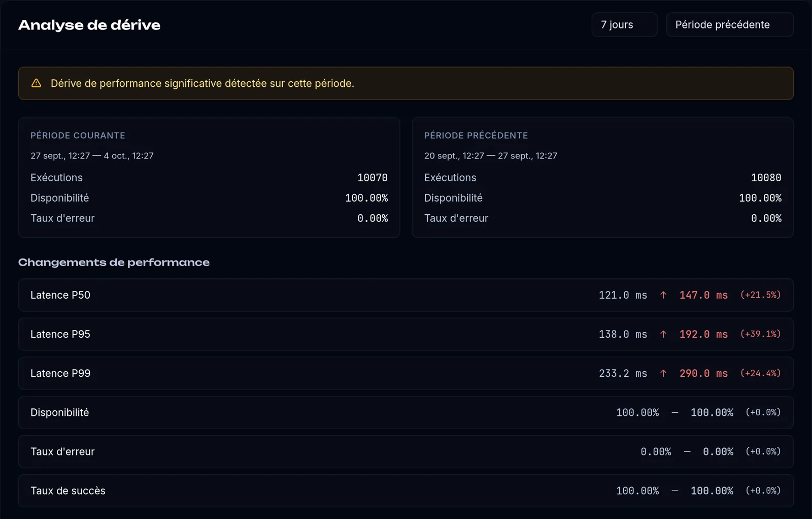Click the +39.1% change percentage
The width and height of the screenshot is (812, 519).
tap(760, 334)
